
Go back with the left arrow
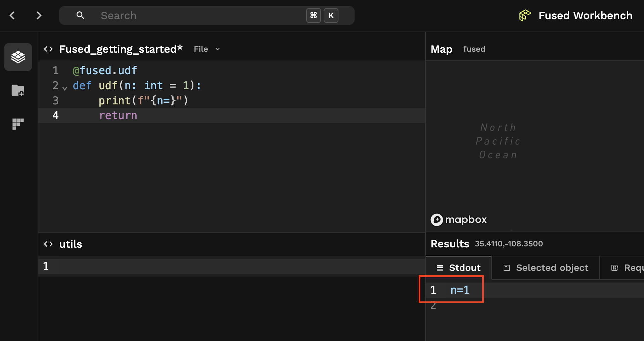12,15
